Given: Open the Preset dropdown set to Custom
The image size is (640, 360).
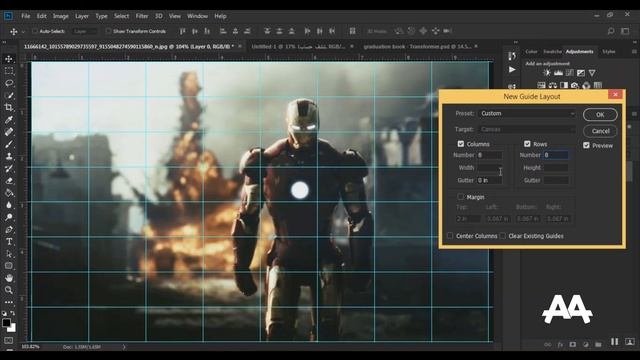Looking at the screenshot, I should click(527, 113).
